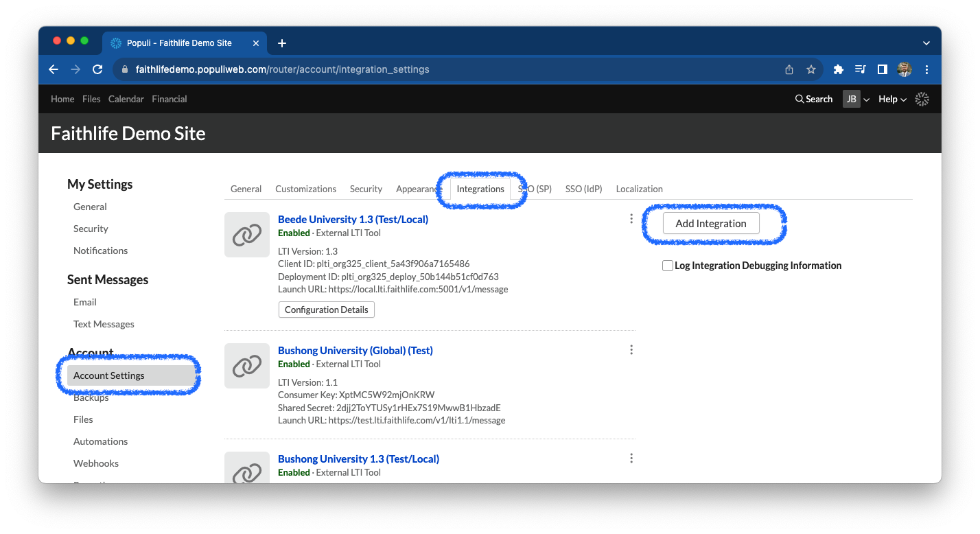The width and height of the screenshot is (980, 534).
Task: Go to Home in top navigation
Action: click(62, 99)
